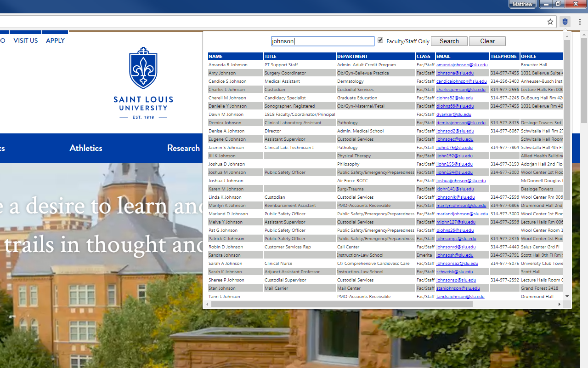The image size is (588, 368).
Task: Open the VISIT US menu link
Action: (x=26, y=40)
